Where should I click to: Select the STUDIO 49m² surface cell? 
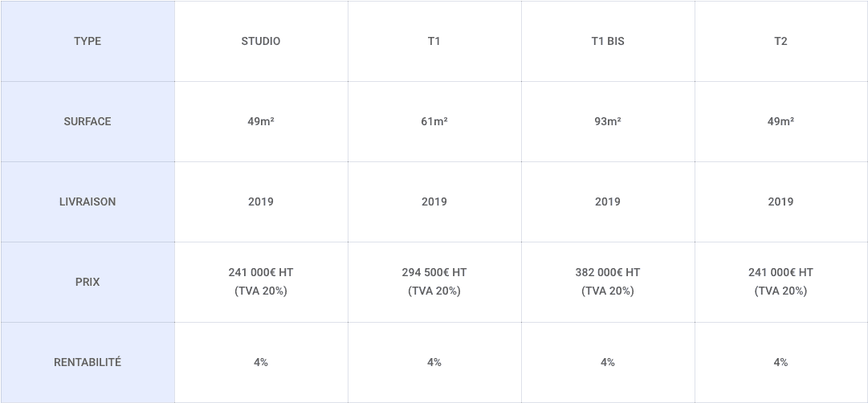click(x=261, y=121)
